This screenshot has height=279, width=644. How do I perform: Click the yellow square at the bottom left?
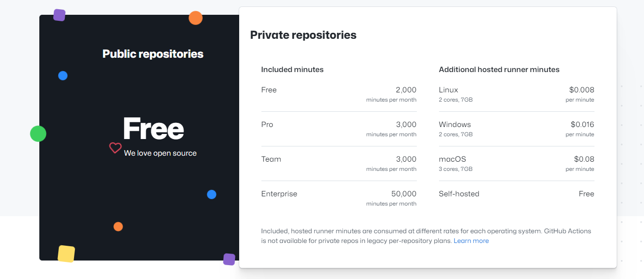point(67,254)
